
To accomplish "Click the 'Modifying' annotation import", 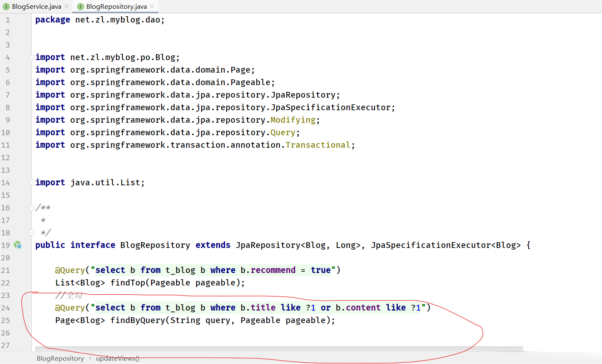I will coord(293,120).
